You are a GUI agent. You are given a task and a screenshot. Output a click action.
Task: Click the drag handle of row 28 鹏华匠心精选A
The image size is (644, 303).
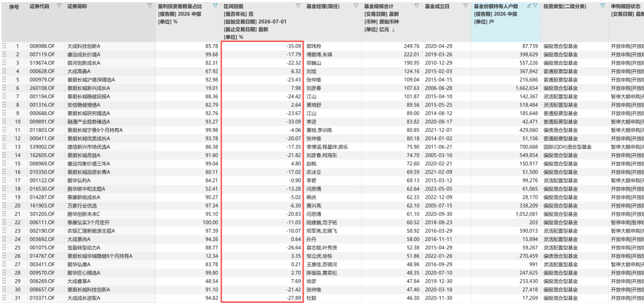click(5, 273)
